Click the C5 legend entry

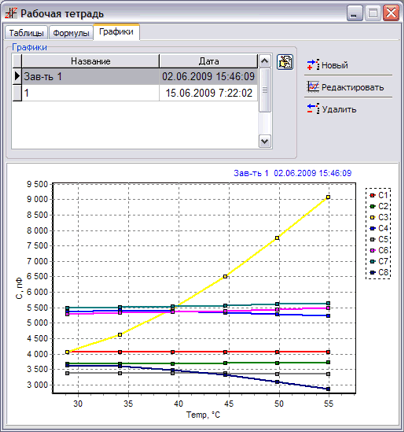(x=379, y=239)
